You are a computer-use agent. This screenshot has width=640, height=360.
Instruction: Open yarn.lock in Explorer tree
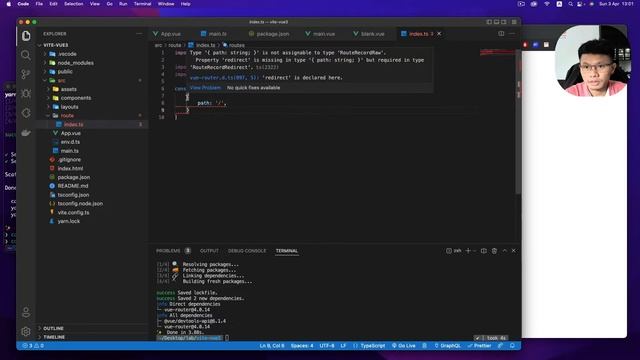tap(69, 221)
